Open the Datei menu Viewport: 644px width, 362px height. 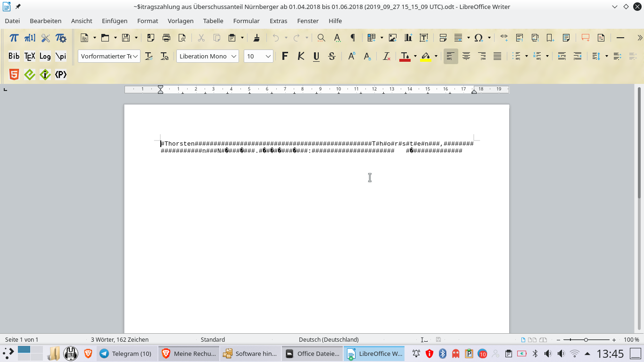(x=12, y=21)
